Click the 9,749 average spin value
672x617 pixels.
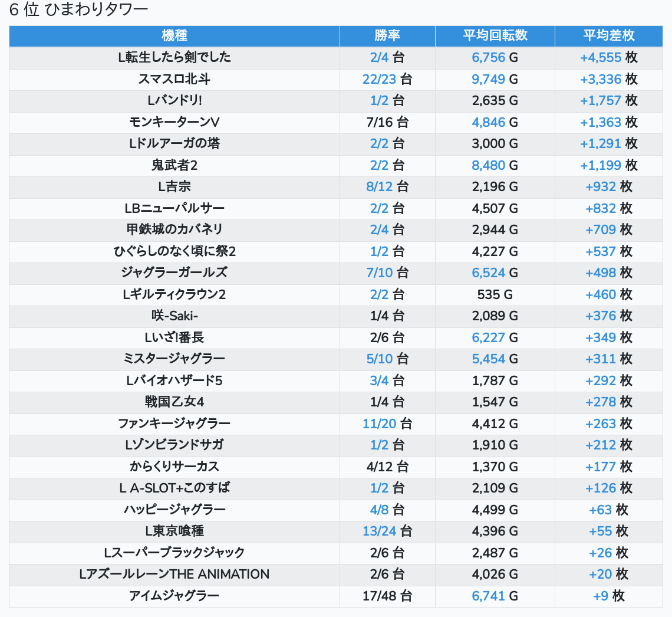(488, 79)
